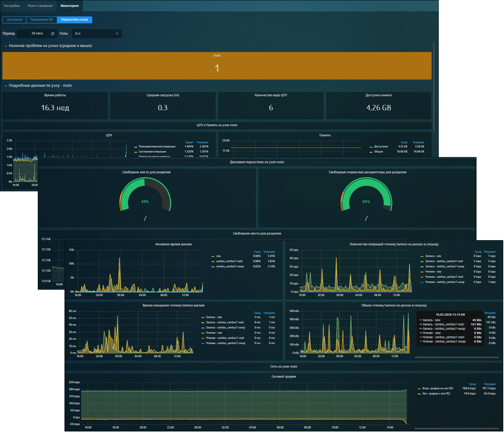Open the ЦПУ panel title menu
This screenshot has height=433, width=504.
tap(109, 135)
